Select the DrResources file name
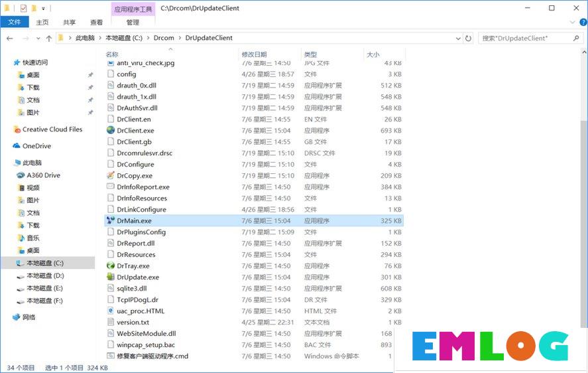This screenshot has height=373, width=588. (x=136, y=254)
